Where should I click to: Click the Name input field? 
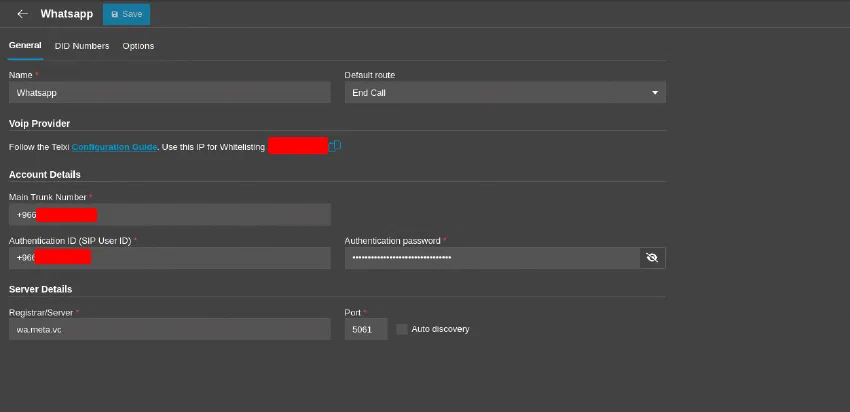[170, 93]
